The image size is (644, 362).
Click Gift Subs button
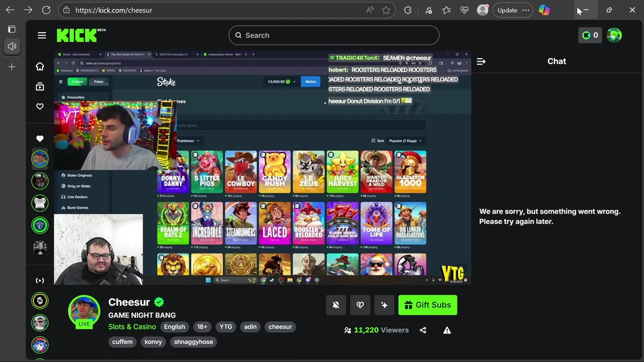pos(428,305)
